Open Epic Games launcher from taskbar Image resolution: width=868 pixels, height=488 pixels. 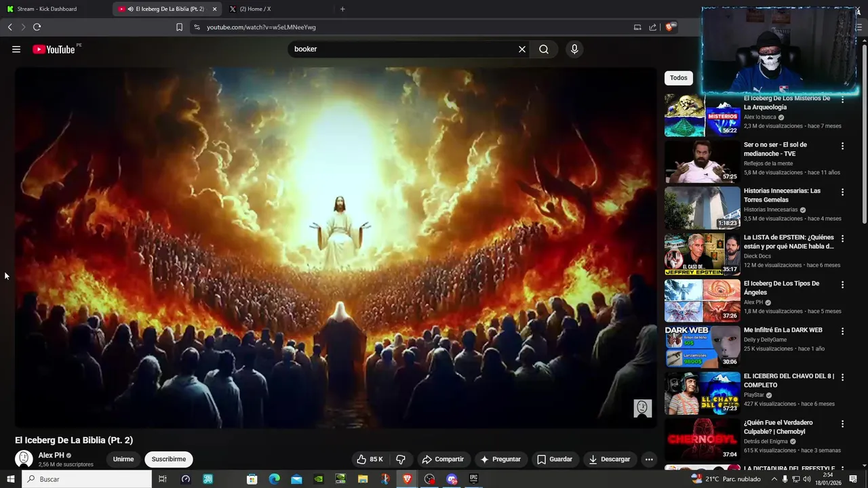pyautogui.click(x=474, y=479)
